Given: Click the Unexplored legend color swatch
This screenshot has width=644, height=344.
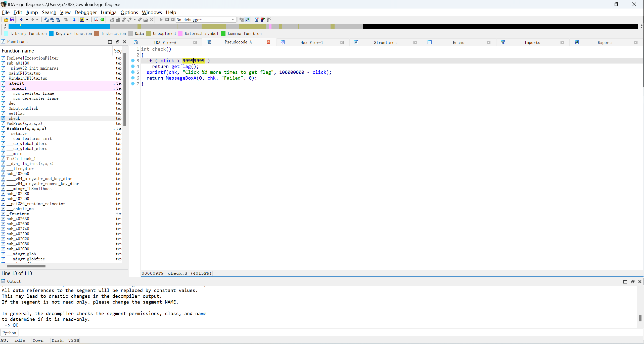Looking at the screenshot, I should pos(149,33).
